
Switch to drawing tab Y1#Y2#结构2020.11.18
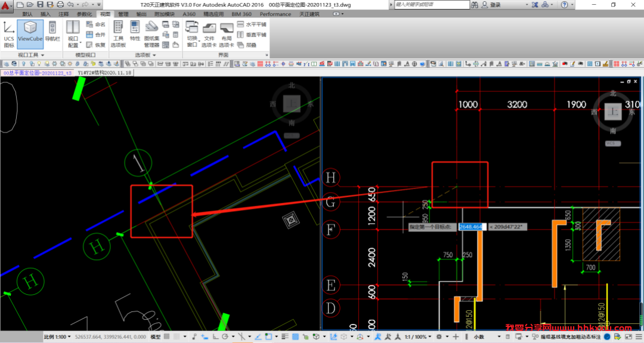104,73
